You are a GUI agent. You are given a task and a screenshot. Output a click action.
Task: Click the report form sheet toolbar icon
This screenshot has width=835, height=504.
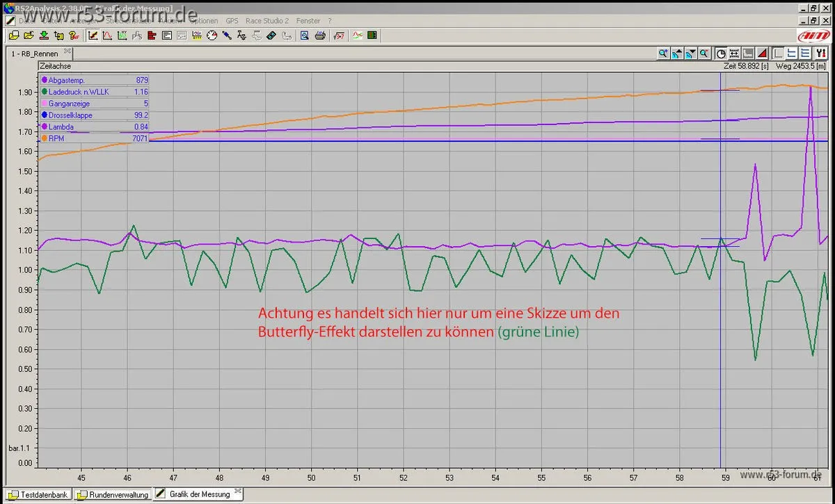click(x=167, y=35)
